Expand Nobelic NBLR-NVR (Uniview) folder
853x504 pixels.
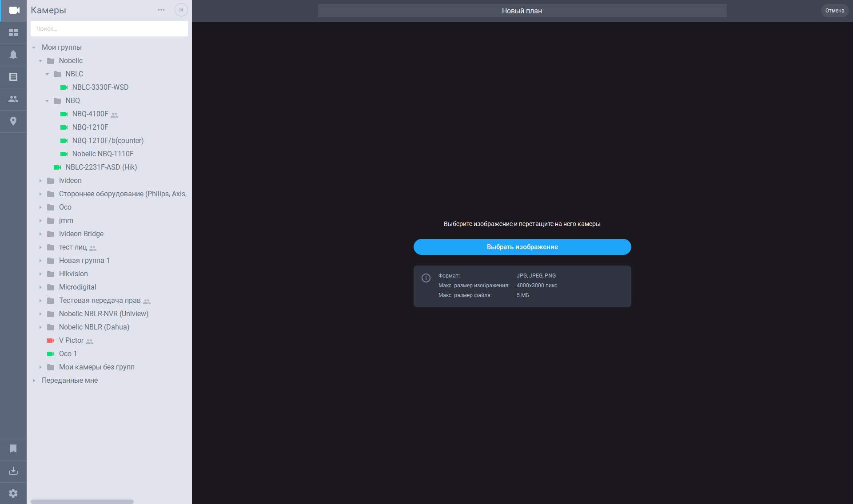pos(40,314)
